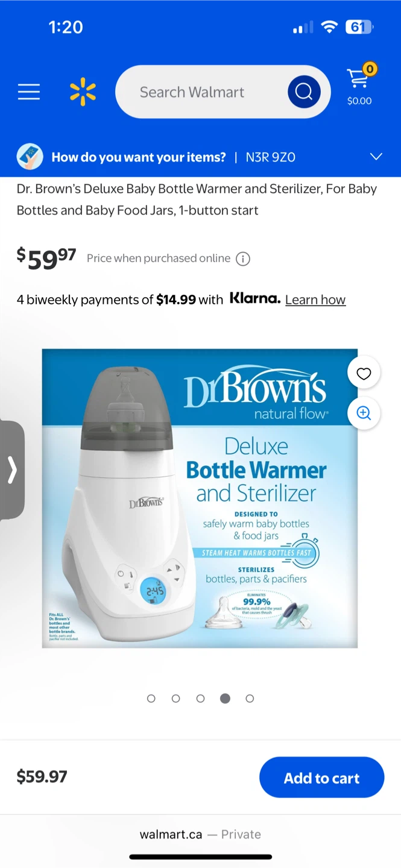Tap the delivery options phone icon
Viewport: 401px width, 868px height.
coord(30,157)
